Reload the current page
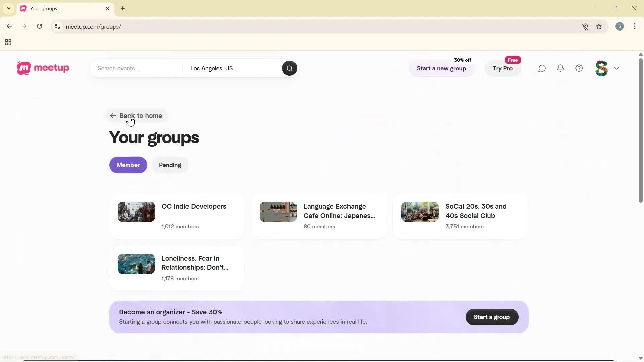Screen dimensions: 644x362 pos(39,26)
